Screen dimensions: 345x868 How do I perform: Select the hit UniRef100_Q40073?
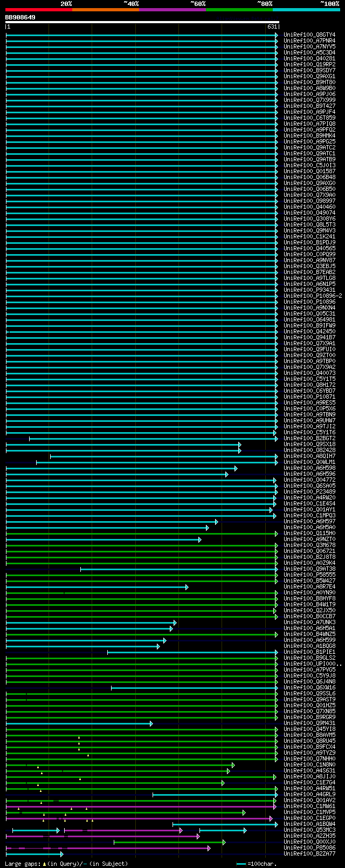pos(309,373)
